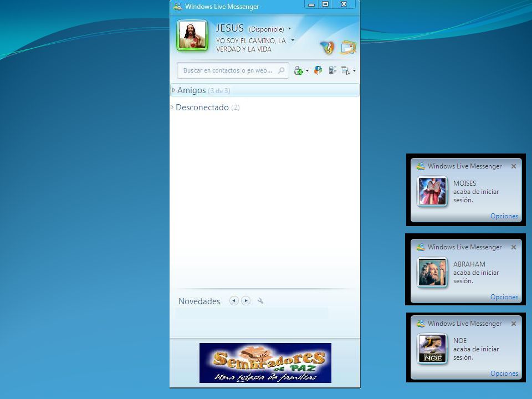Close the ABRAHAM sign-in notification

click(x=514, y=247)
